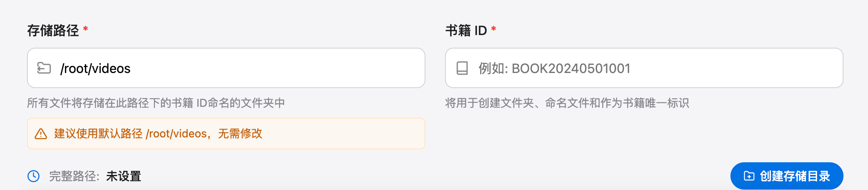
Task: Click 无需修改 at the warning's end
Action: click(240, 134)
